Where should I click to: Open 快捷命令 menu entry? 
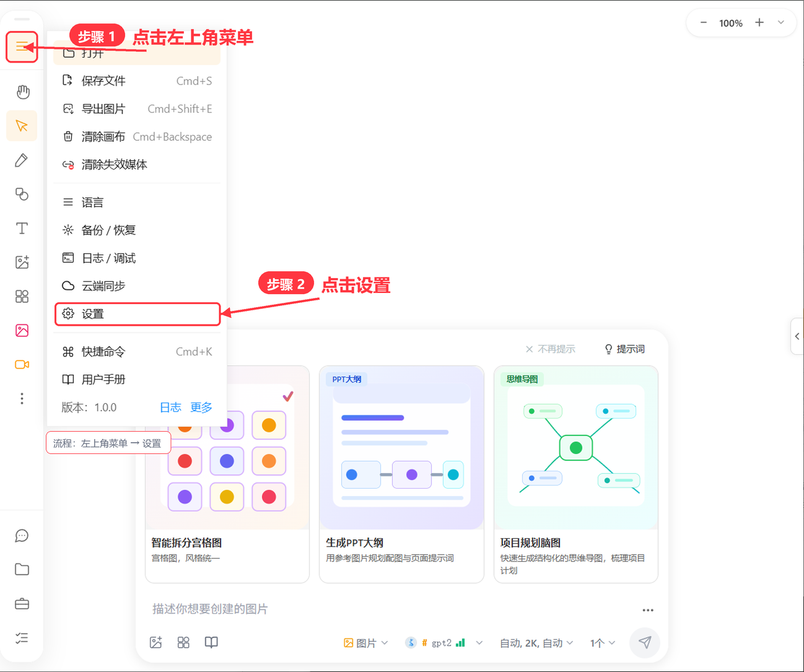click(x=137, y=352)
